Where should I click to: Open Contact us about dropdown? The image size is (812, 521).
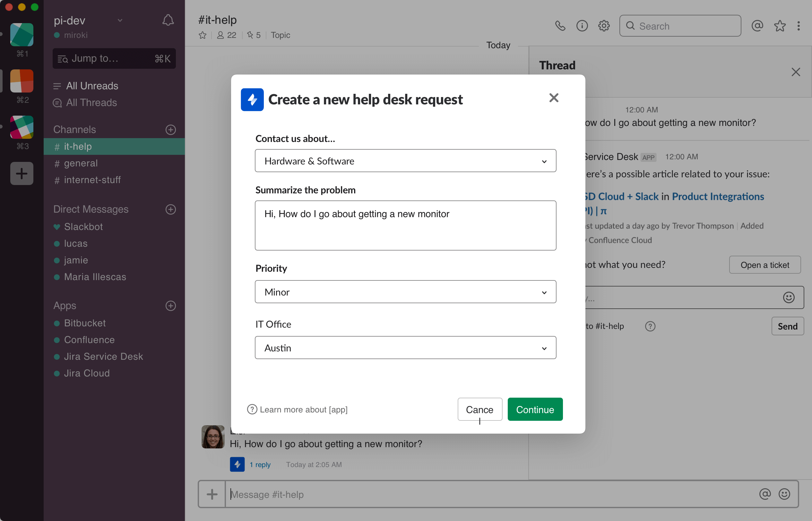[405, 161]
